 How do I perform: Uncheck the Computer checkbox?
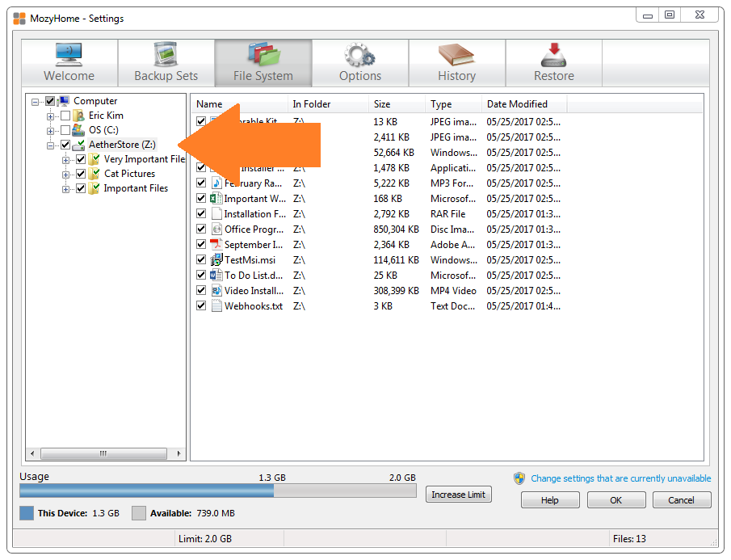tap(50, 101)
